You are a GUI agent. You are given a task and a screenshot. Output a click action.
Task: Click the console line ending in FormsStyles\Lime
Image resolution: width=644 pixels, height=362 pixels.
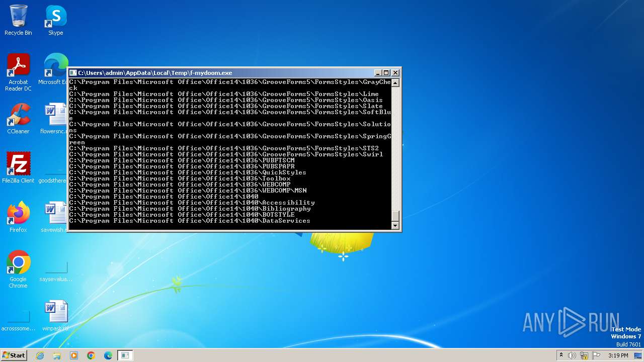[x=224, y=94]
